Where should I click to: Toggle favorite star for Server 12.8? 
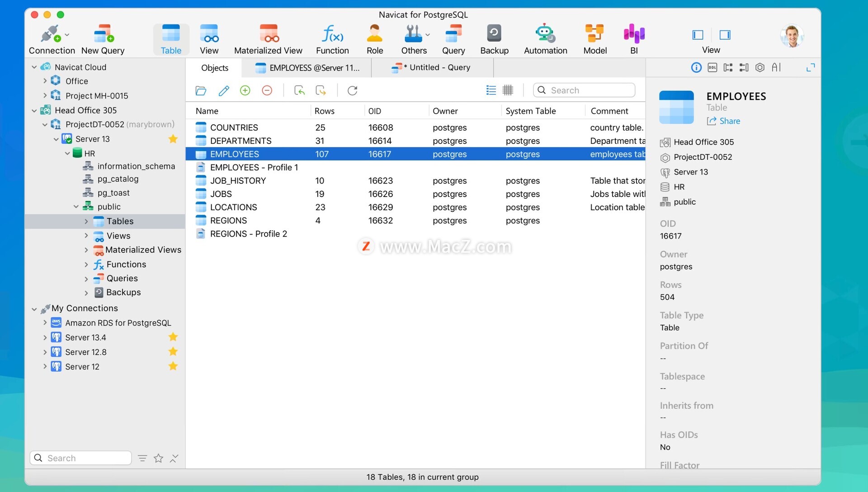(x=173, y=351)
